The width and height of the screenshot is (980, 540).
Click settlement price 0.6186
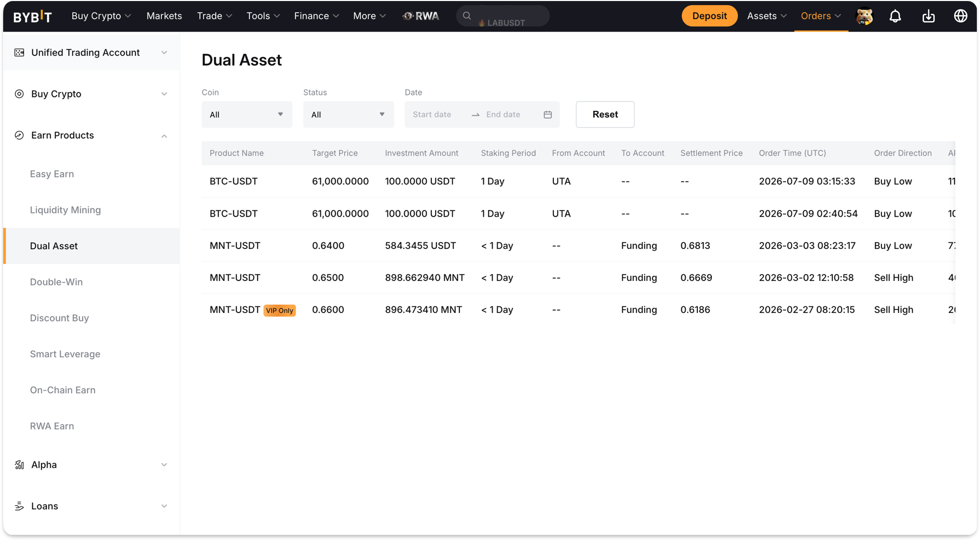pyautogui.click(x=695, y=310)
